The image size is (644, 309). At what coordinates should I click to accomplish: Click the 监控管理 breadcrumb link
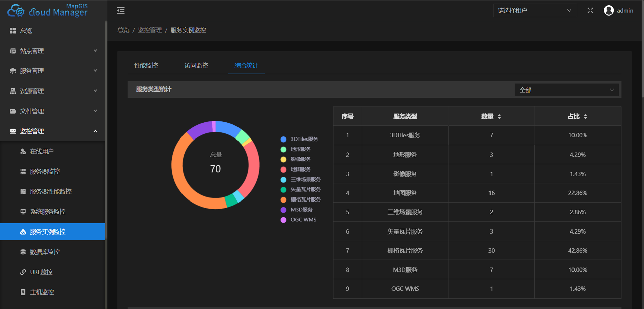pos(150,30)
